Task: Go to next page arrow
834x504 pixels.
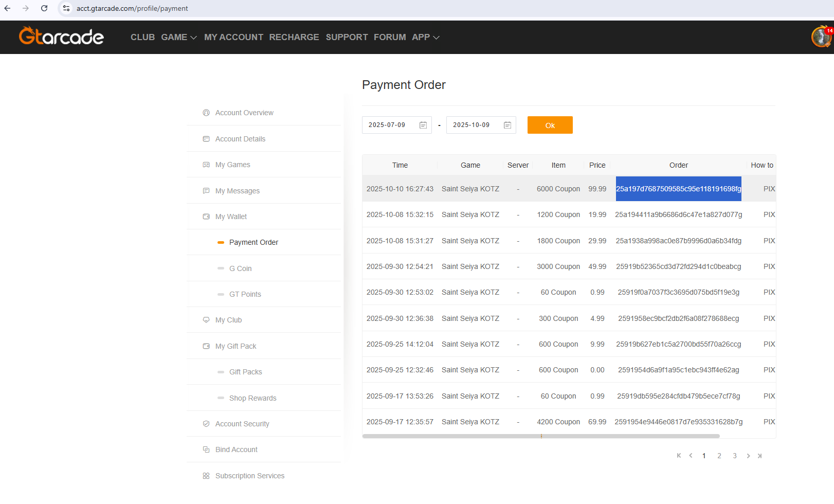Action: click(x=748, y=456)
